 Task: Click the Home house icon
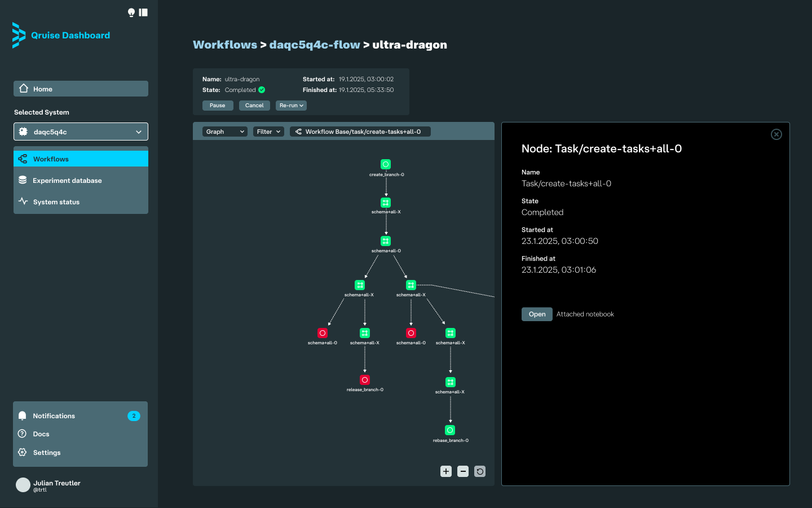pyautogui.click(x=24, y=89)
